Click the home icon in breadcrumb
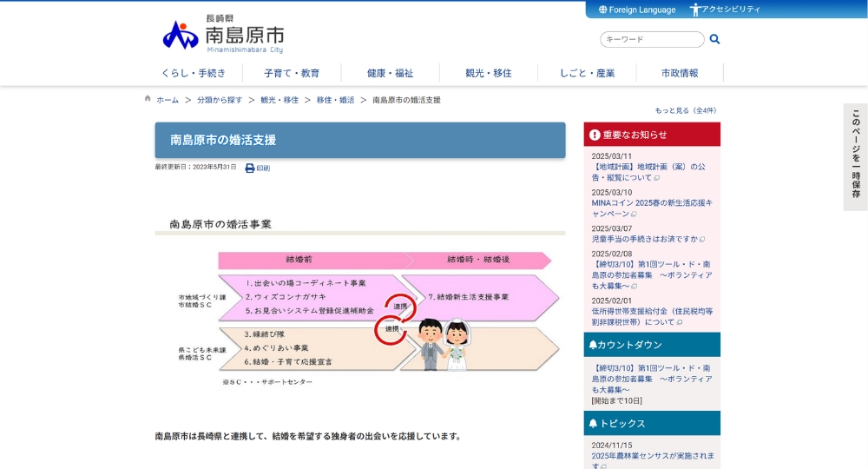This screenshot has width=868, height=469. coord(148,98)
